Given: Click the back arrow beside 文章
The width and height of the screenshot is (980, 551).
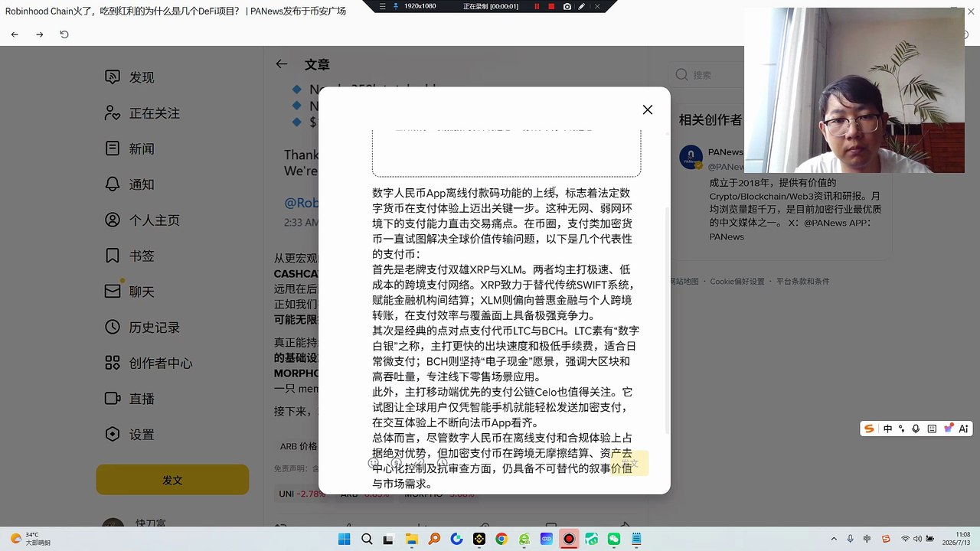Looking at the screenshot, I should click(x=282, y=64).
